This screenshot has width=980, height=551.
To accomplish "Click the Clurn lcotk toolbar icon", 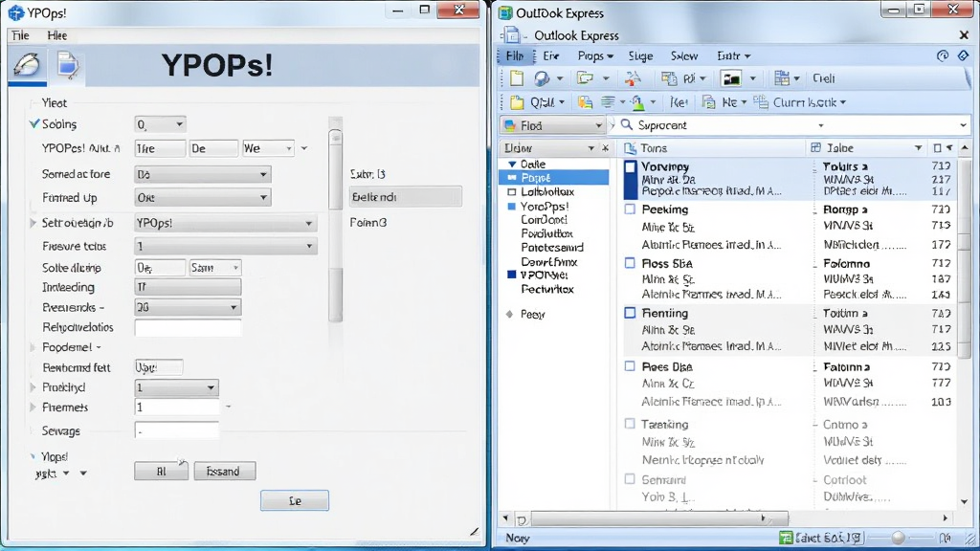I will [x=761, y=101].
